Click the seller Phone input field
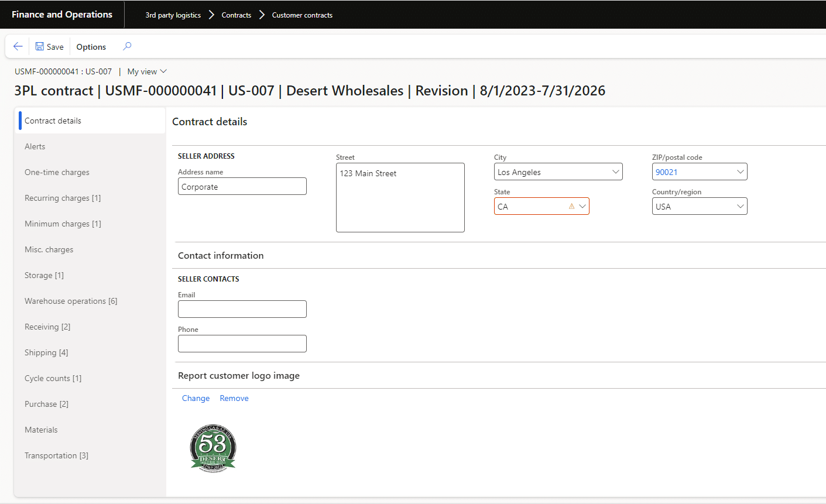The height and width of the screenshot is (504, 826). point(242,344)
